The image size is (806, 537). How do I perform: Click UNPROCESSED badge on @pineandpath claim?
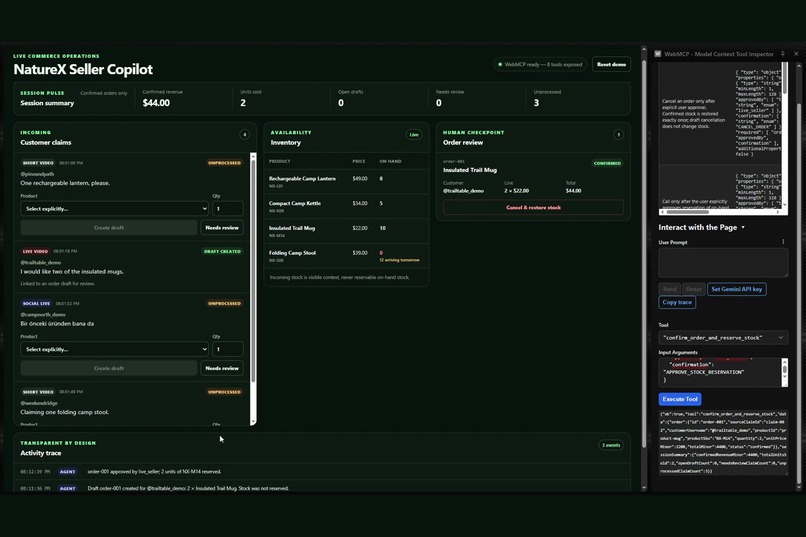[224, 163]
